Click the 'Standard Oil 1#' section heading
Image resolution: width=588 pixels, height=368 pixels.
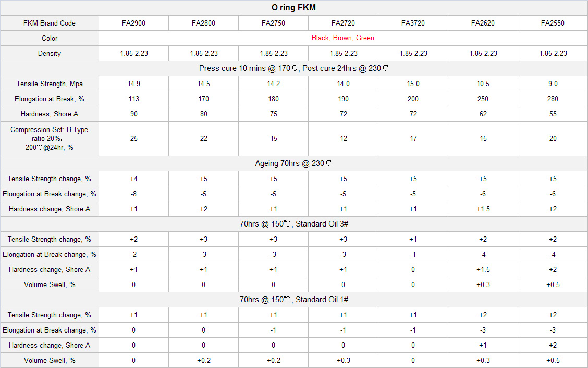click(293, 300)
